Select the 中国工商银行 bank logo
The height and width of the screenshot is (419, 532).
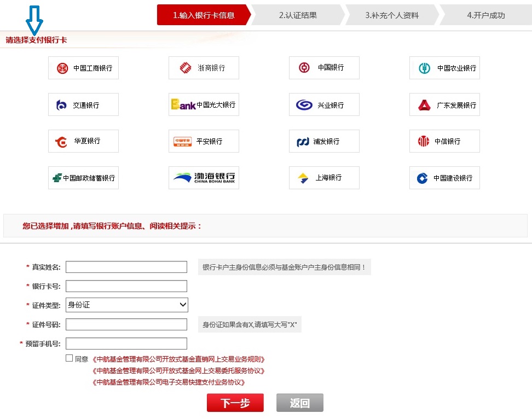tap(83, 68)
